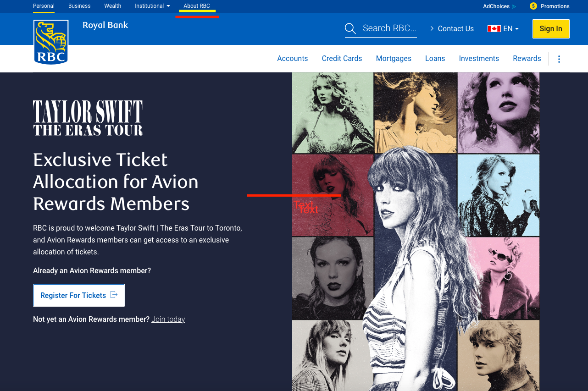Open the Contact Us link
The height and width of the screenshot is (391, 588).
click(456, 28)
